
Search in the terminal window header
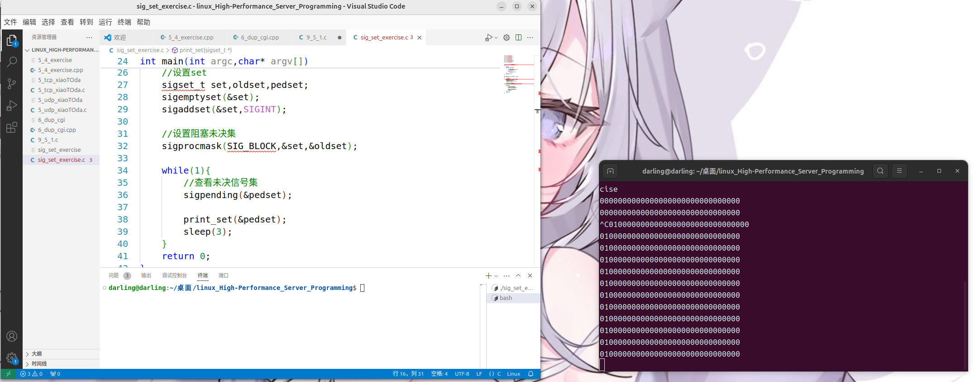click(x=880, y=171)
